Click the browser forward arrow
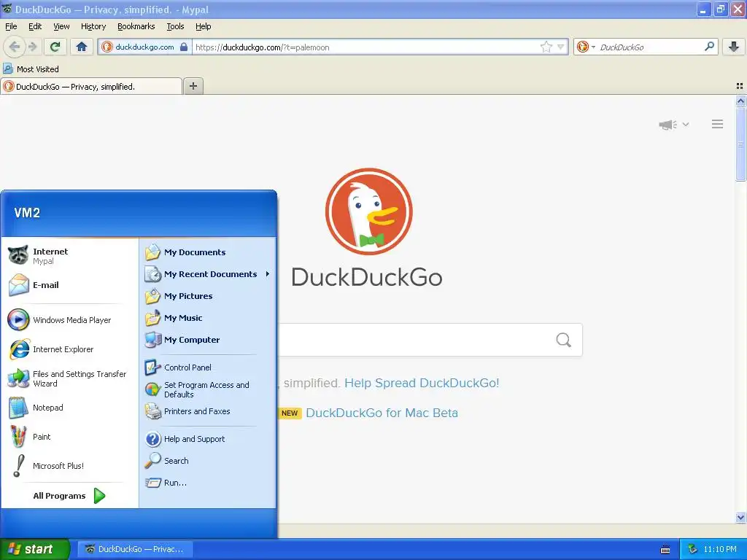 [33, 47]
